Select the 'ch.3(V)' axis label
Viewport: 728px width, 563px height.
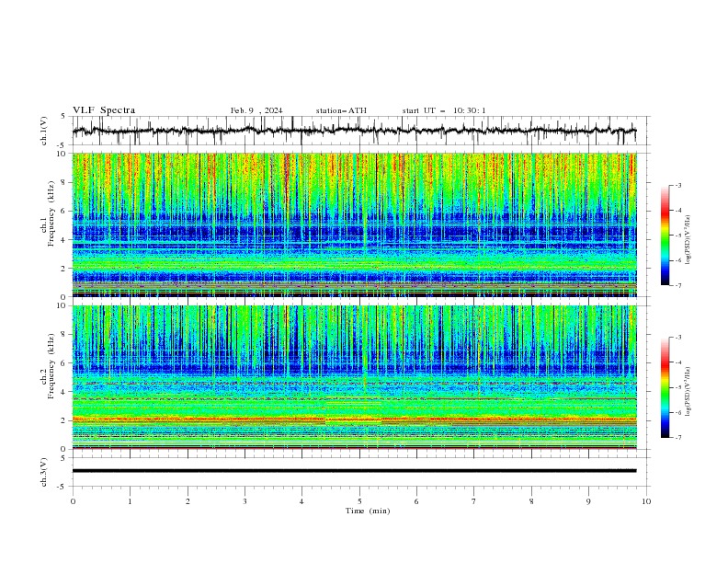point(44,472)
